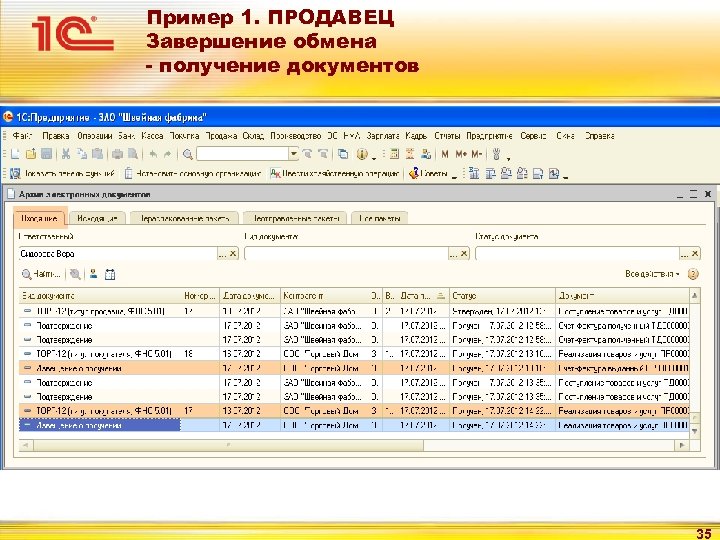720x540 pixels.
Task: Sort by the Контрагент column header
Action: click(x=326, y=296)
